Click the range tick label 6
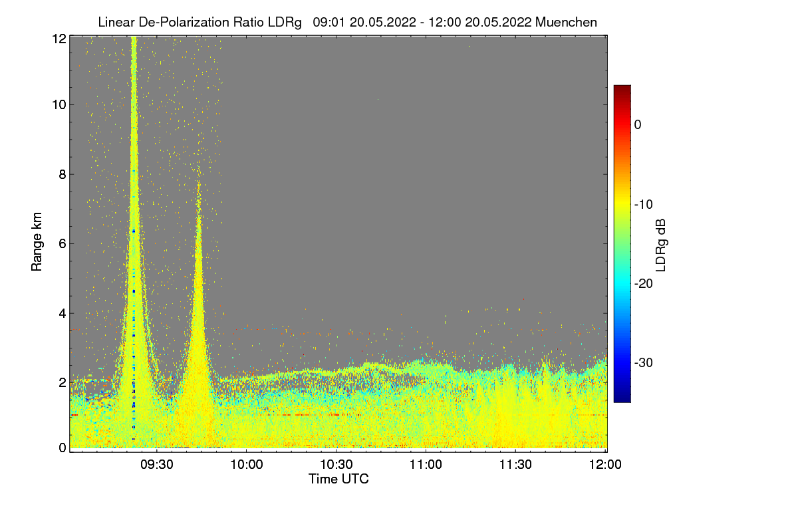798x532 pixels. 62,243
